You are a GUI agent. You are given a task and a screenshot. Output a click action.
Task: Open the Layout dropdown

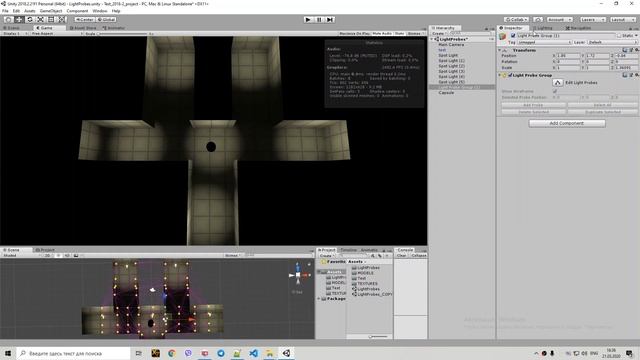pyautogui.click(x=623, y=20)
